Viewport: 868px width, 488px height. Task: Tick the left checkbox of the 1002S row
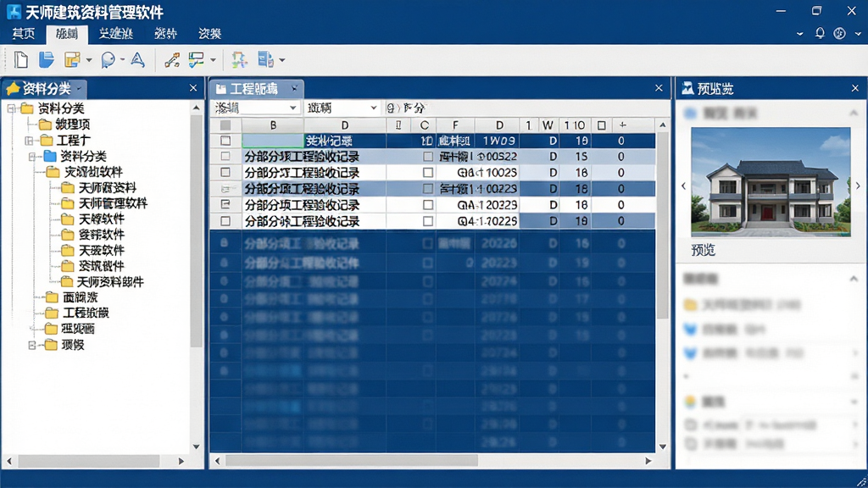(x=225, y=173)
